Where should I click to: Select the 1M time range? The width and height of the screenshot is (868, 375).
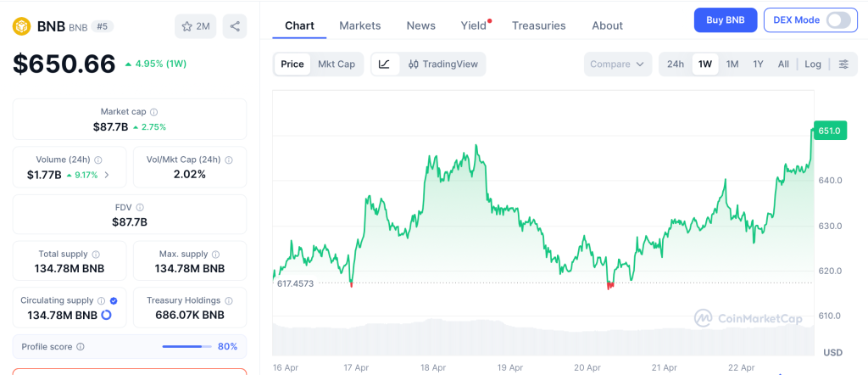pos(732,64)
